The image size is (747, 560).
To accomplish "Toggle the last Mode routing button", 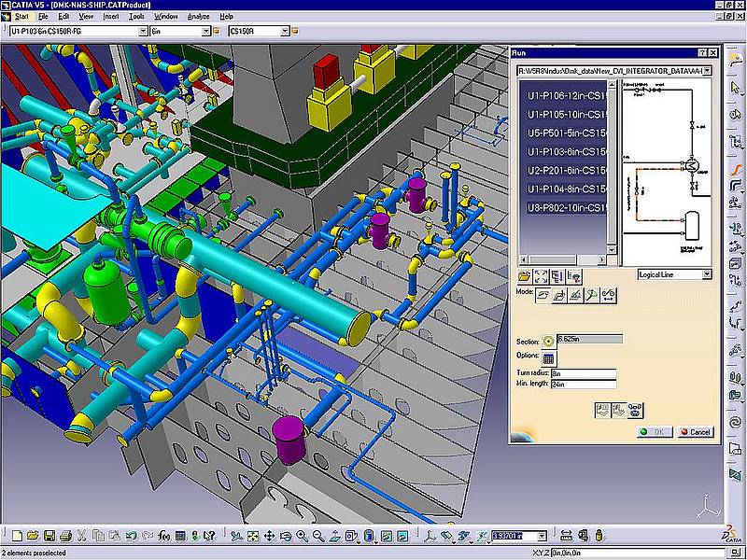I will (608, 294).
